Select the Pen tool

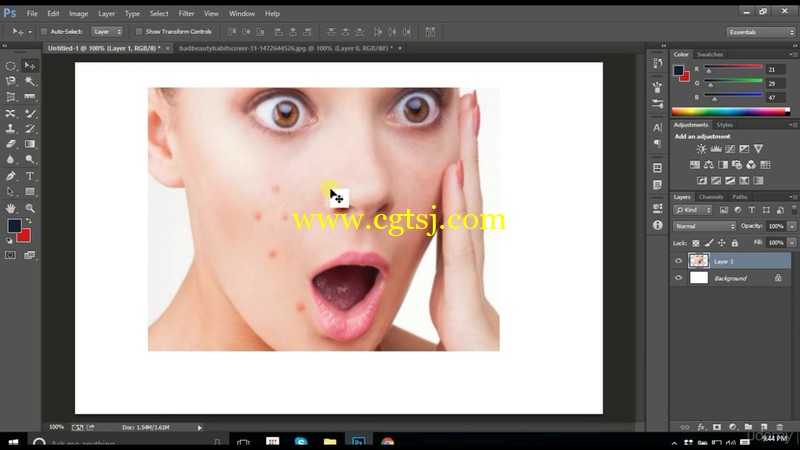click(10, 176)
